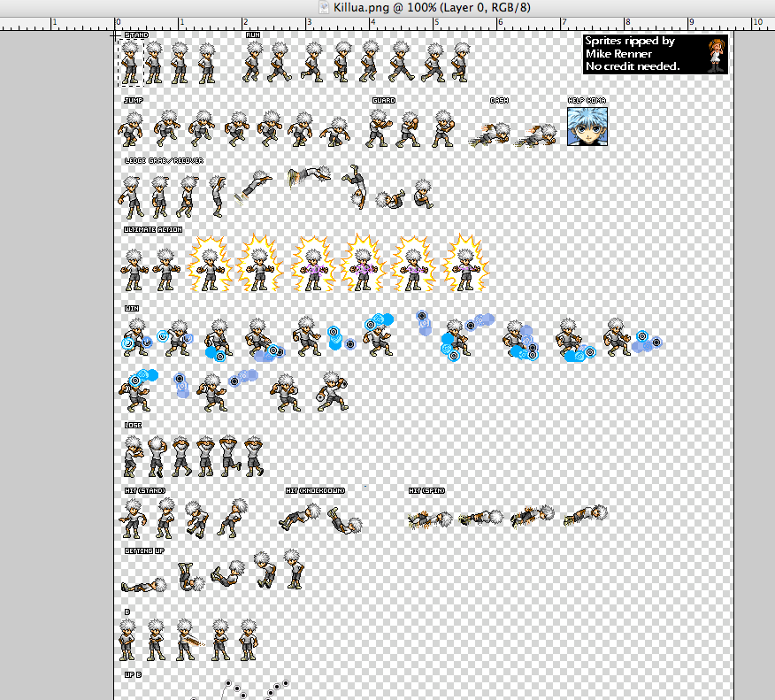775x700 pixels.
Task: Click the 'Mike Renner' name in the credits box
Action: [x=618, y=54]
